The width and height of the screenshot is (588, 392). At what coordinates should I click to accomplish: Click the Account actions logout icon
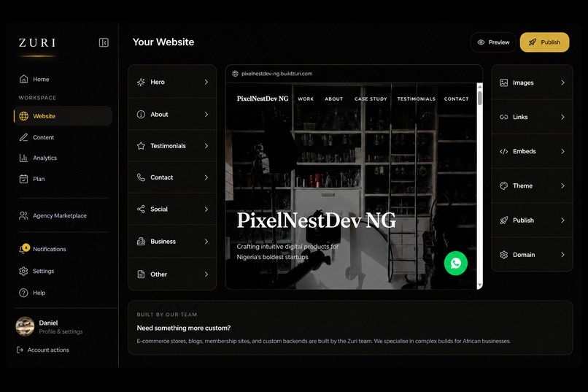coord(20,350)
